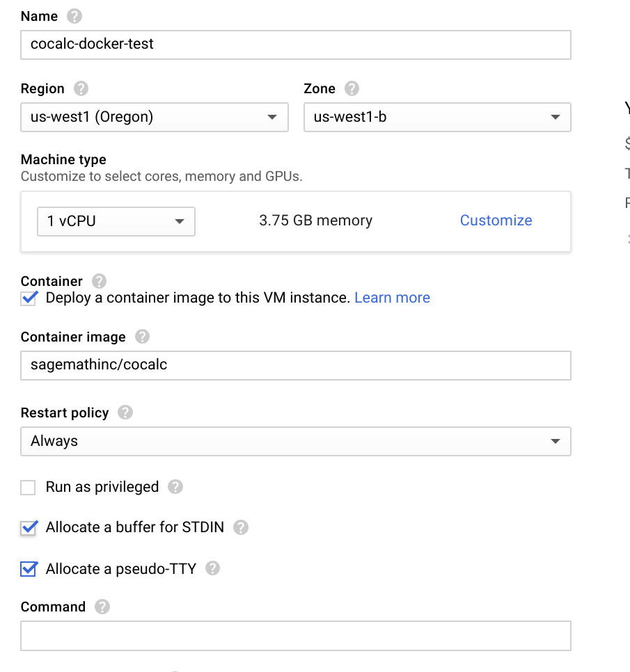The width and height of the screenshot is (630, 672).
Task: Toggle Allocate a pseudo-TTY checkbox
Action: click(x=29, y=569)
